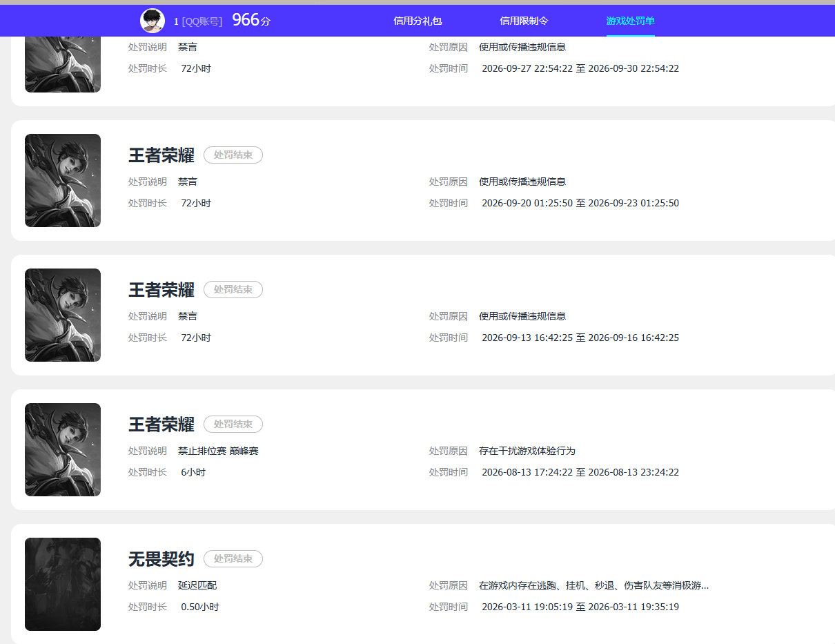Screen dimensions: 835x644
Task: Click 72小时 duration on 2026-09-20 card
Action: (196, 203)
